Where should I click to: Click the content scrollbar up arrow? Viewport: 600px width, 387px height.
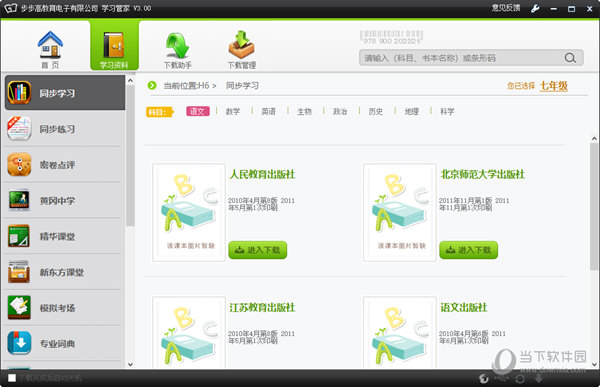594,139
